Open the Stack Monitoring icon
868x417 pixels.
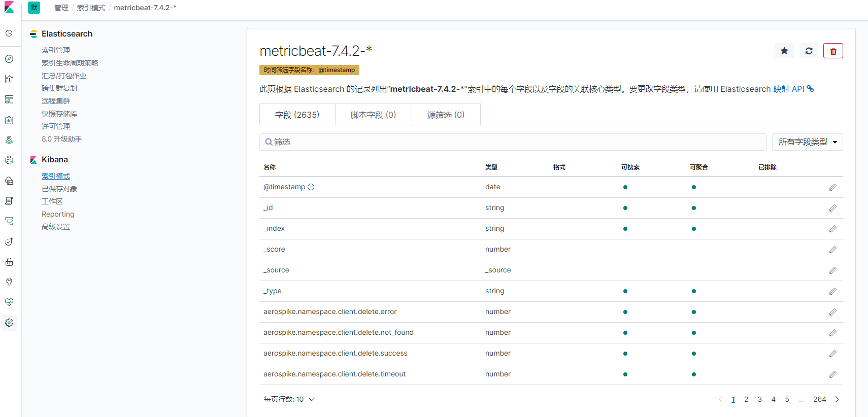[x=9, y=302]
